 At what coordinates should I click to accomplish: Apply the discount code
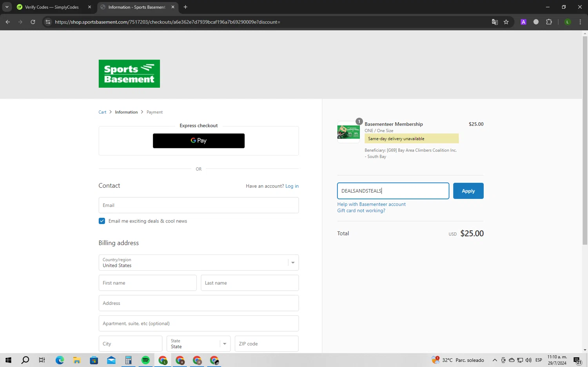click(468, 191)
